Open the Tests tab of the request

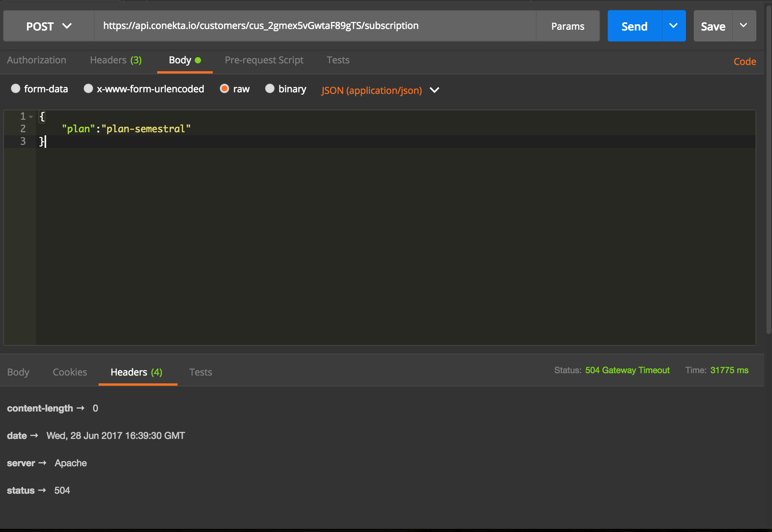tap(338, 60)
